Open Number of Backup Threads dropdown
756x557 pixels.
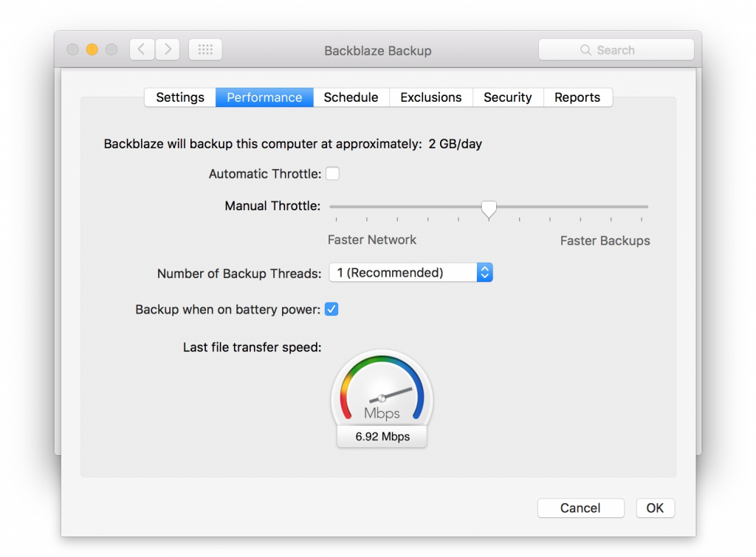point(410,273)
